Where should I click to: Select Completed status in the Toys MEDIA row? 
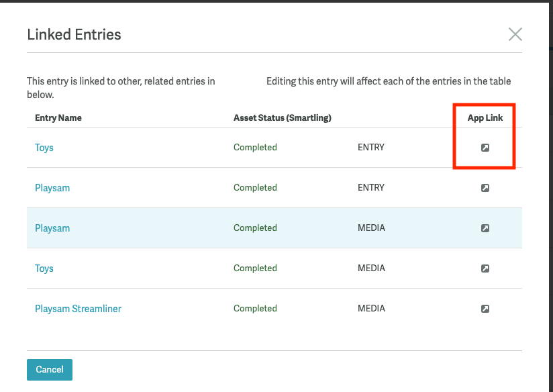(x=255, y=268)
